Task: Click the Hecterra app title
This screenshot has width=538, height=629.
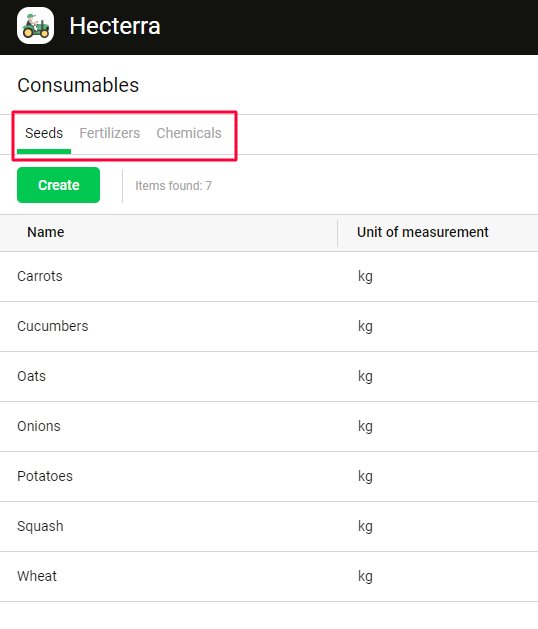Action: coord(115,26)
